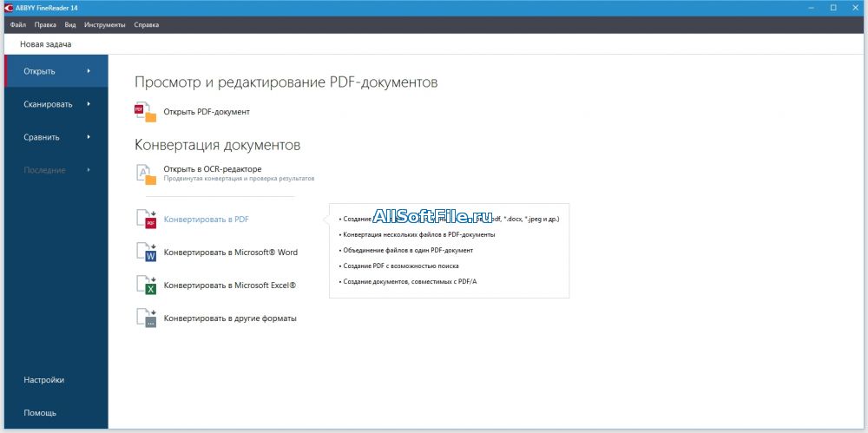Image resolution: width=868 pixels, height=433 pixels.
Task: Open the Инструменты menu
Action: pos(105,25)
